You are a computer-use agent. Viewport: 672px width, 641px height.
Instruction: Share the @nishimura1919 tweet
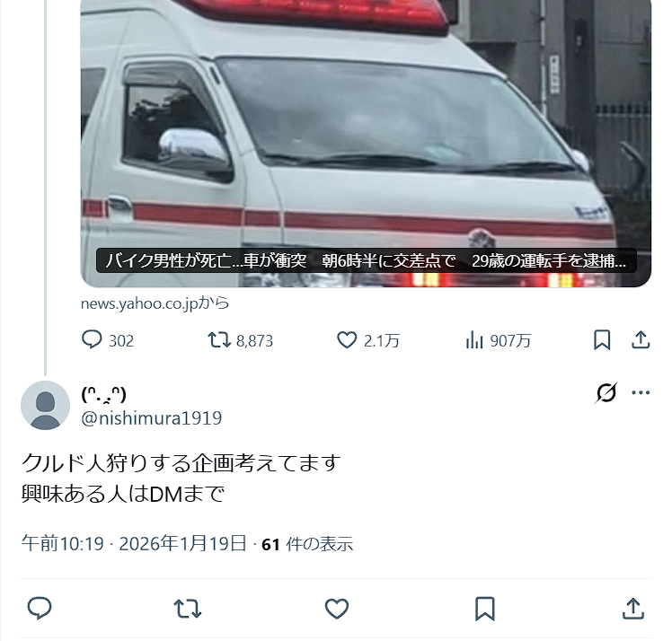tap(633, 609)
